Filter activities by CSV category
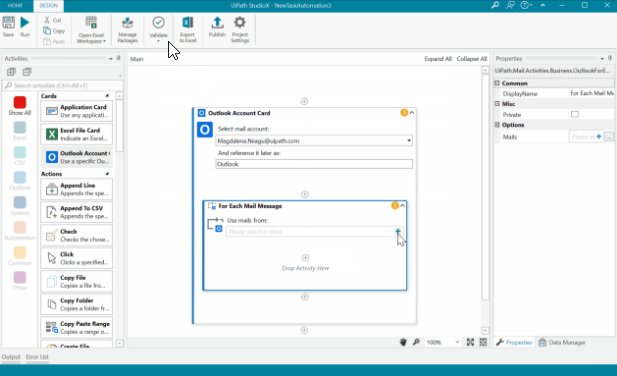This screenshot has height=376, width=617. click(x=20, y=156)
